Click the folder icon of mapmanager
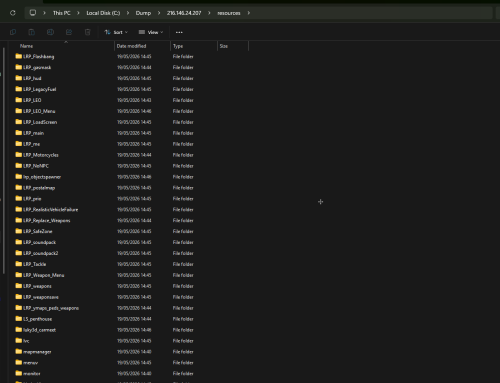The width and height of the screenshot is (500, 383). 19,352
